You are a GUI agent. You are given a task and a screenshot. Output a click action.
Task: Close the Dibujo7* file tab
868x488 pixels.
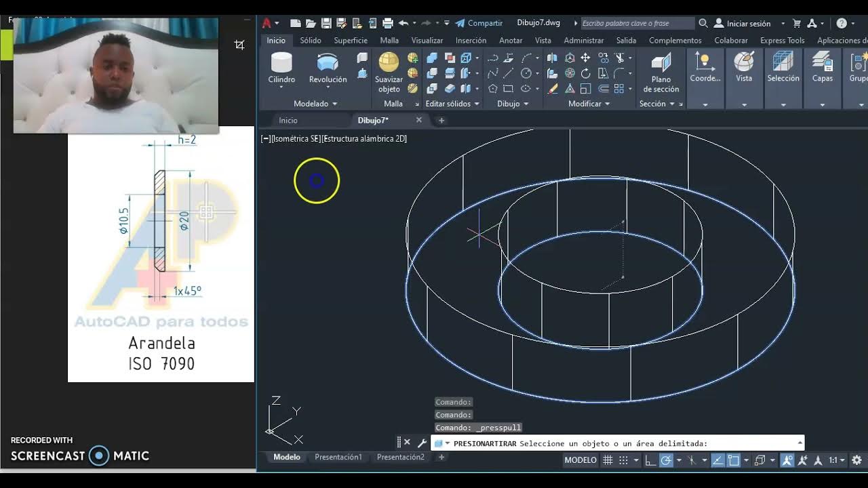pyautogui.click(x=419, y=120)
